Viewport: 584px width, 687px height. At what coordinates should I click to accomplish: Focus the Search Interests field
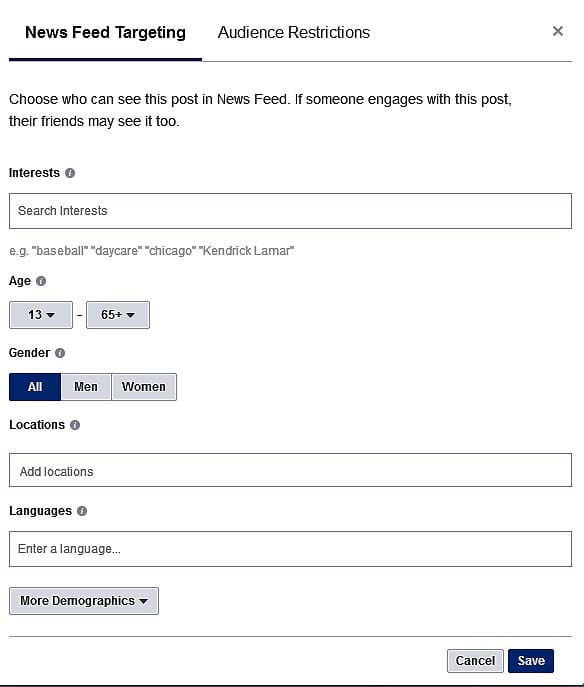290,211
